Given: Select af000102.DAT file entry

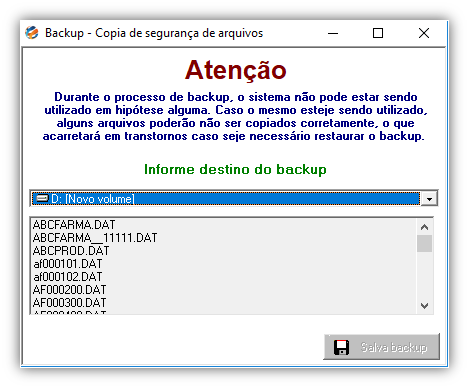Looking at the screenshot, I should pos(68,277).
